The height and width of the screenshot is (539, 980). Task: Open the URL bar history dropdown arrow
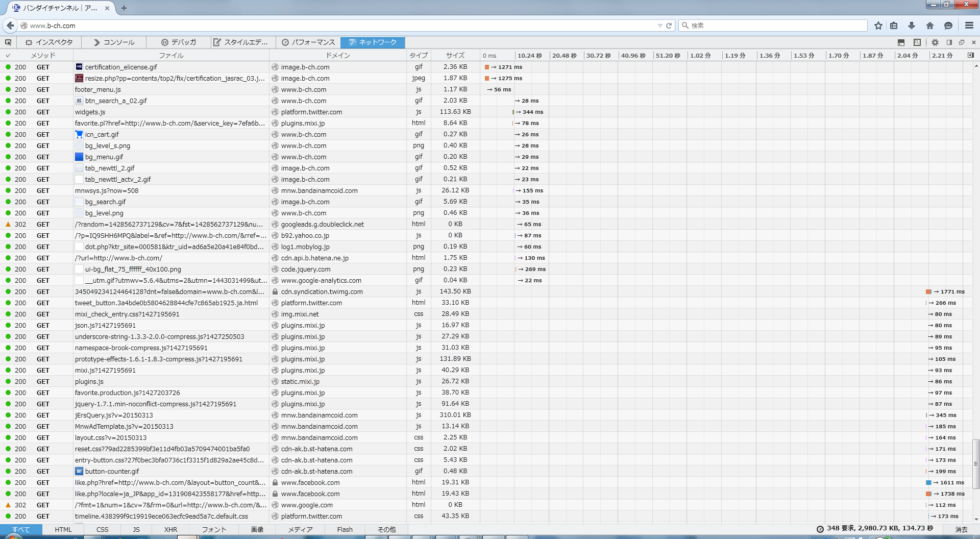[660, 26]
